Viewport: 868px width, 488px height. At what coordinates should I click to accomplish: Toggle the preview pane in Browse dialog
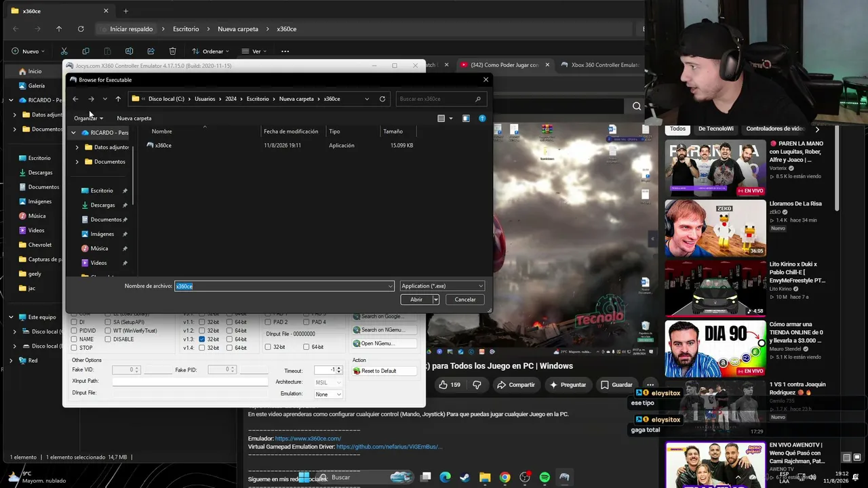coord(466,118)
